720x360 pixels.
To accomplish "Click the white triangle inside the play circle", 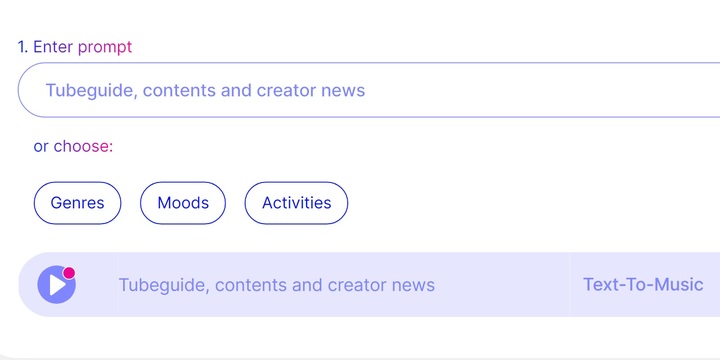I will click(x=58, y=285).
